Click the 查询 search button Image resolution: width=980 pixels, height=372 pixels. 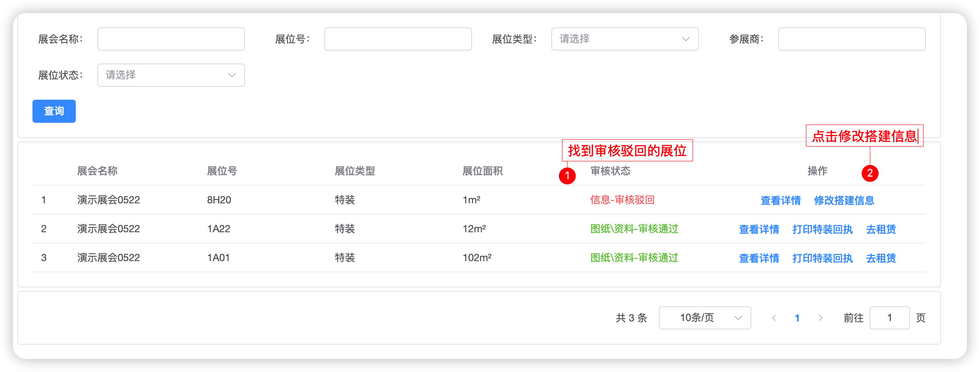54,111
